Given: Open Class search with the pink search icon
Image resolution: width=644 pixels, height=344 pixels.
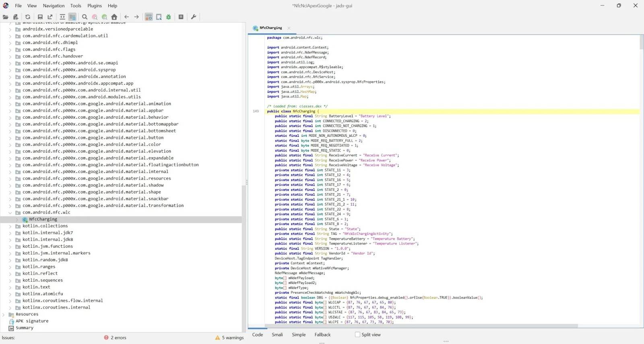Looking at the screenshot, I should tap(95, 17).
